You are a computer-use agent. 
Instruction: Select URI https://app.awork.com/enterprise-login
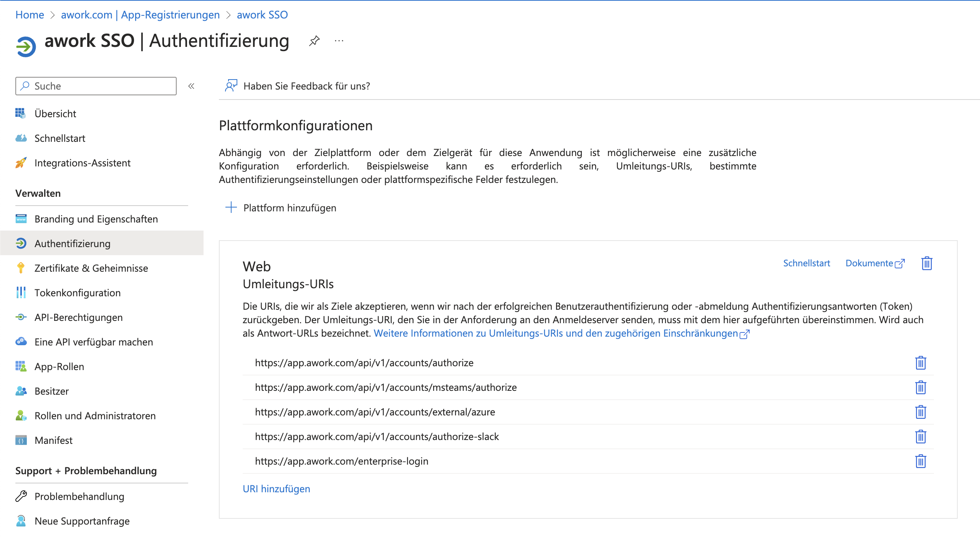click(x=342, y=461)
